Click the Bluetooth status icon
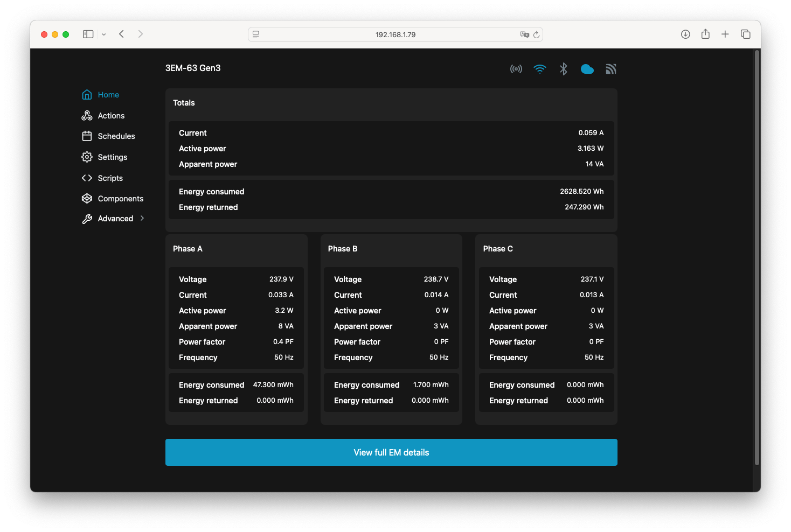 pos(563,69)
